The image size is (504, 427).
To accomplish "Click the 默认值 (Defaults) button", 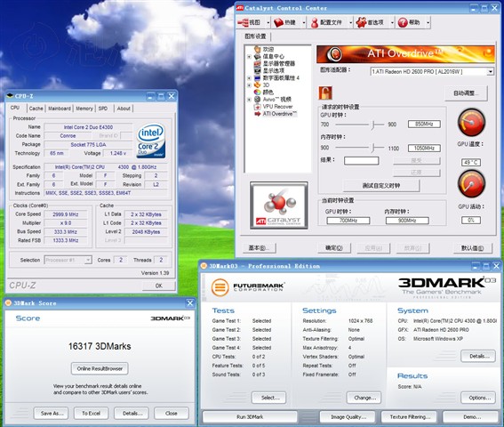I will point(473,248).
